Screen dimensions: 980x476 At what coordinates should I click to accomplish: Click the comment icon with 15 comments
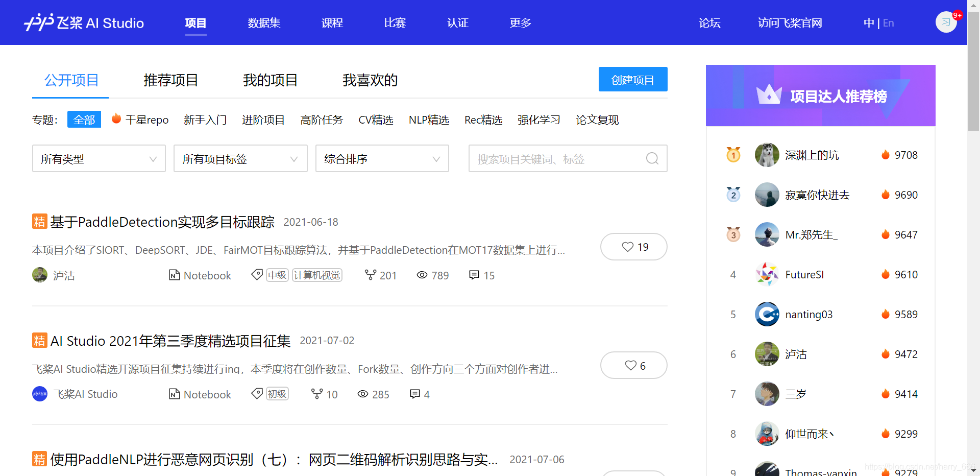tap(474, 275)
